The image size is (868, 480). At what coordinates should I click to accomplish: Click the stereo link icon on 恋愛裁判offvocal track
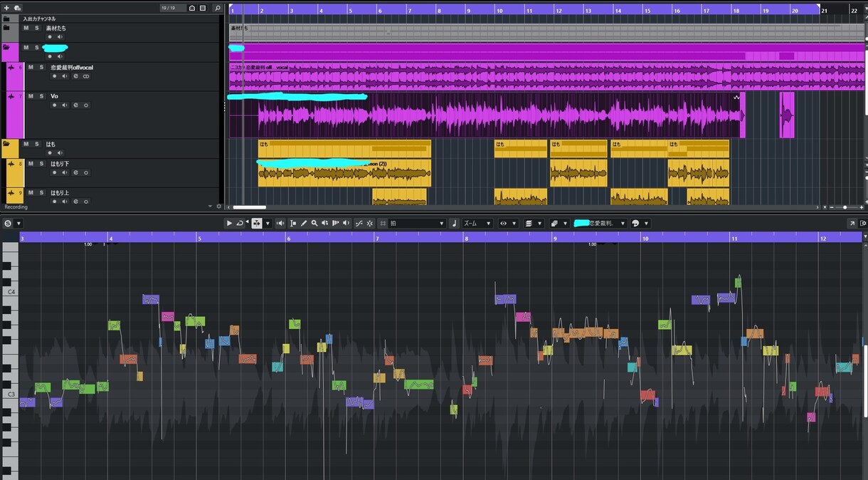click(86, 76)
